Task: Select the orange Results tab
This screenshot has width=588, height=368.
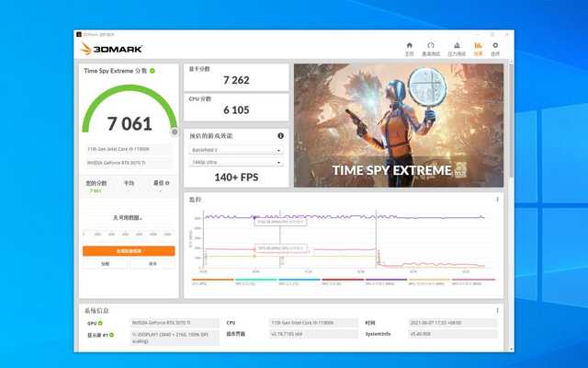Action: (x=478, y=49)
